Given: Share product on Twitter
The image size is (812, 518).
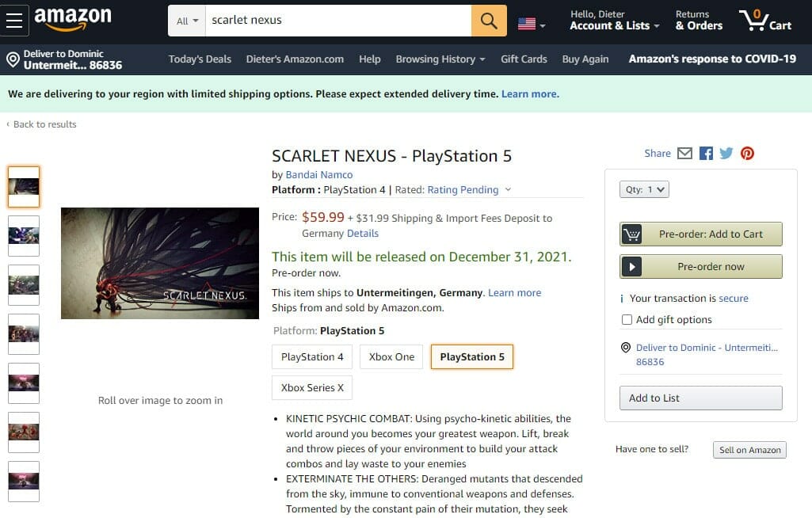Looking at the screenshot, I should point(726,154).
